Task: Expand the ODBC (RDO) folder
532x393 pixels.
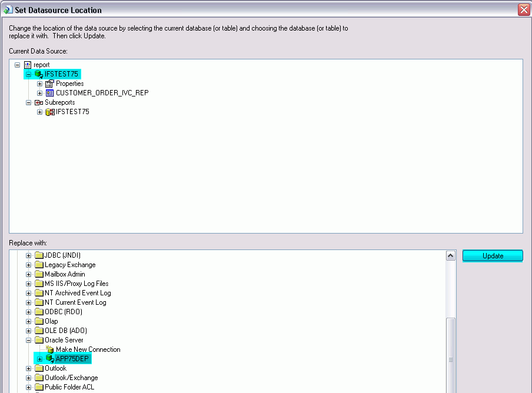Action: tap(29, 312)
